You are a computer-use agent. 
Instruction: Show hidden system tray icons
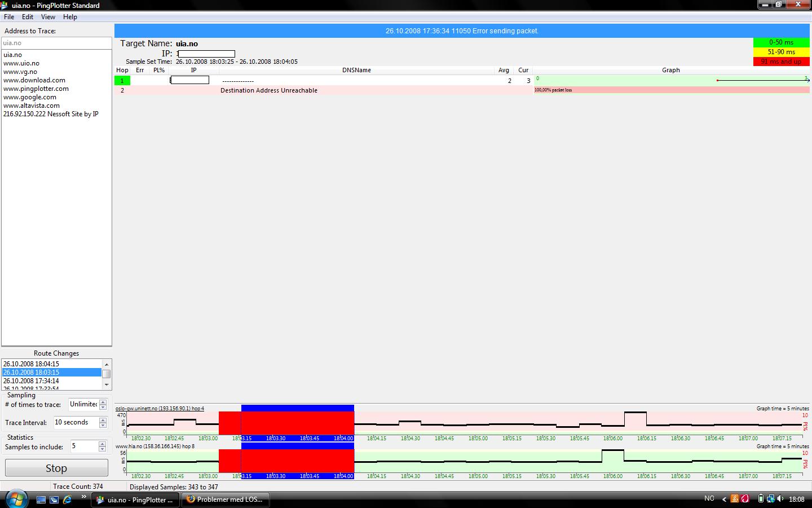point(725,499)
